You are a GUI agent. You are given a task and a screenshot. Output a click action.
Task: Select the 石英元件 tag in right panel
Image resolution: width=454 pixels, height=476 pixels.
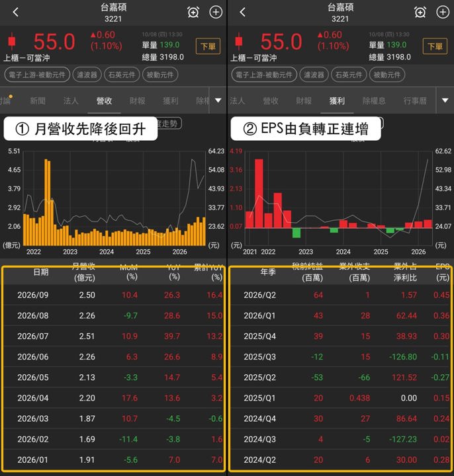pos(349,75)
